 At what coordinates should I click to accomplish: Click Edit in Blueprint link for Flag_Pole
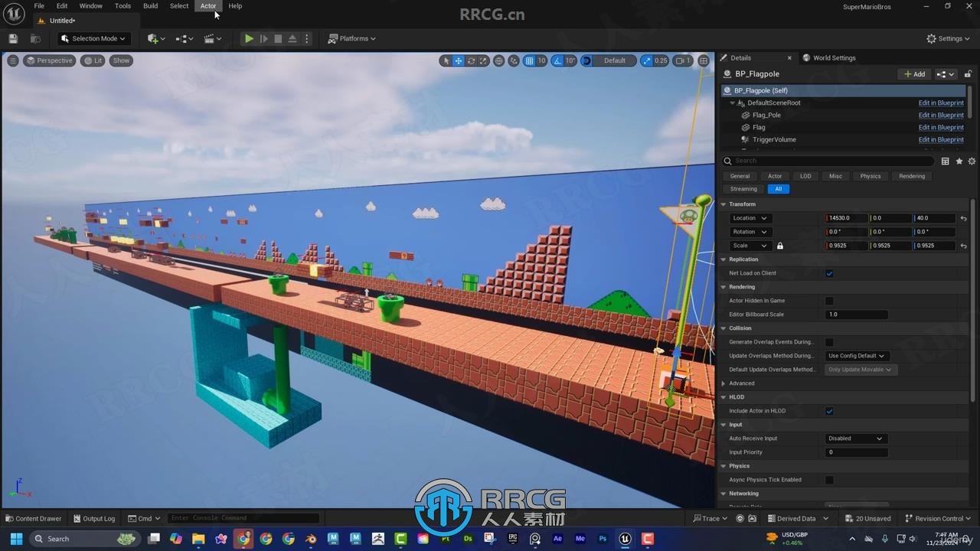coord(941,116)
